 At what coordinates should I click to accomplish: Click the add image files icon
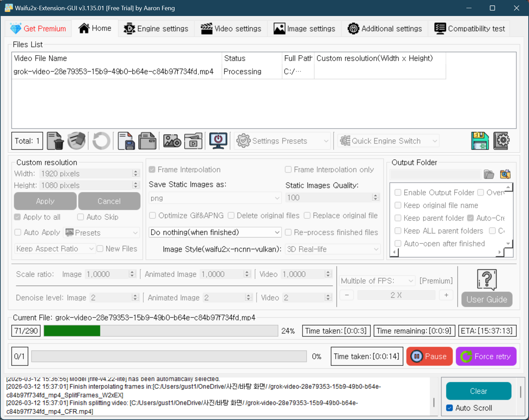click(x=172, y=141)
